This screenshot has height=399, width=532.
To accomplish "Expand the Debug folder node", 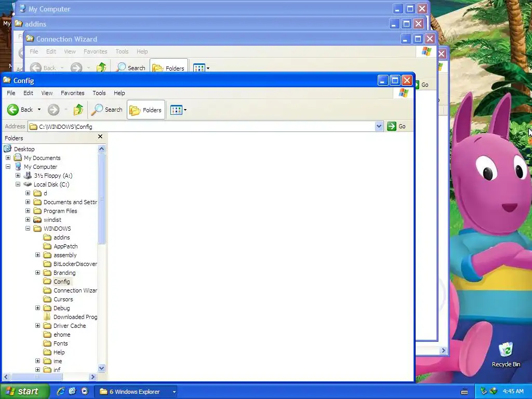I will [x=37, y=308].
